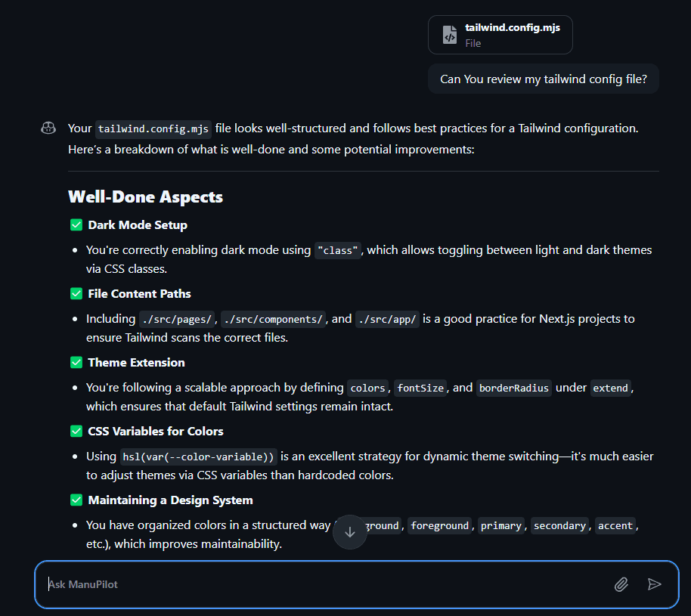This screenshot has width=691, height=616.
Task: Click the code file icon in attachment
Action: coord(450,35)
